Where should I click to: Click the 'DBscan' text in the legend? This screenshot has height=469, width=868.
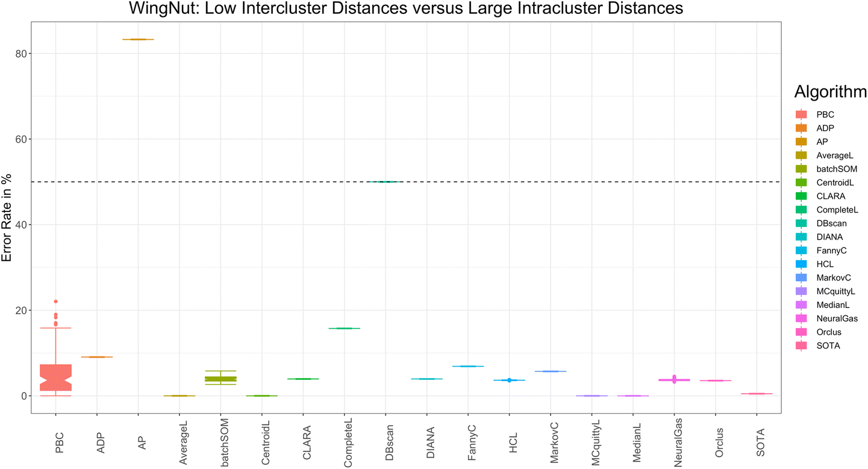(832, 223)
